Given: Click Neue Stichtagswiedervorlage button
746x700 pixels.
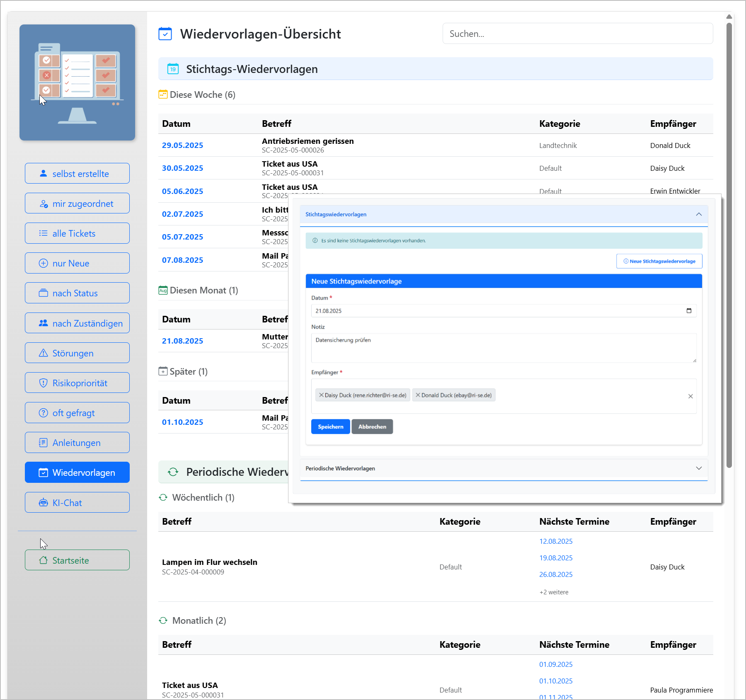Looking at the screenshot, I should (659, 261).
